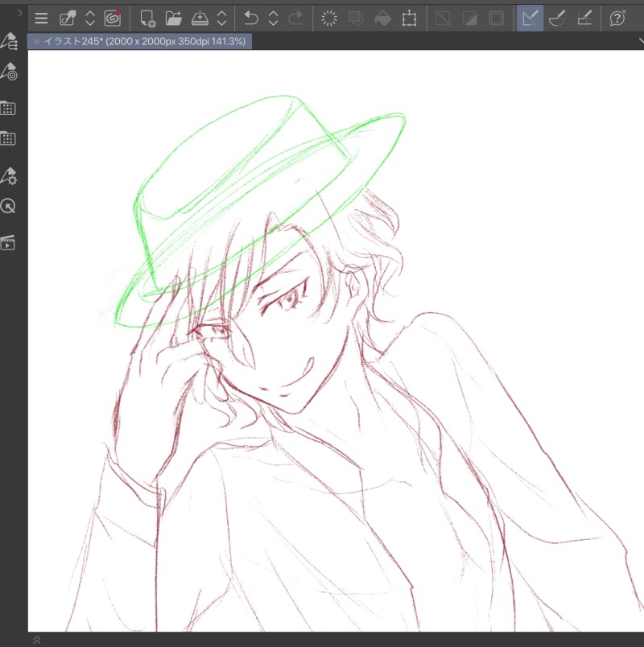
Task: Open sidebar pen-with-list Sub Tool palette
Action: (x=9, y=41)
